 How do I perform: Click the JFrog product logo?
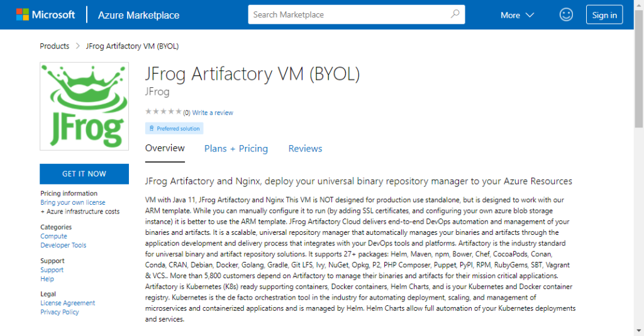84,106
